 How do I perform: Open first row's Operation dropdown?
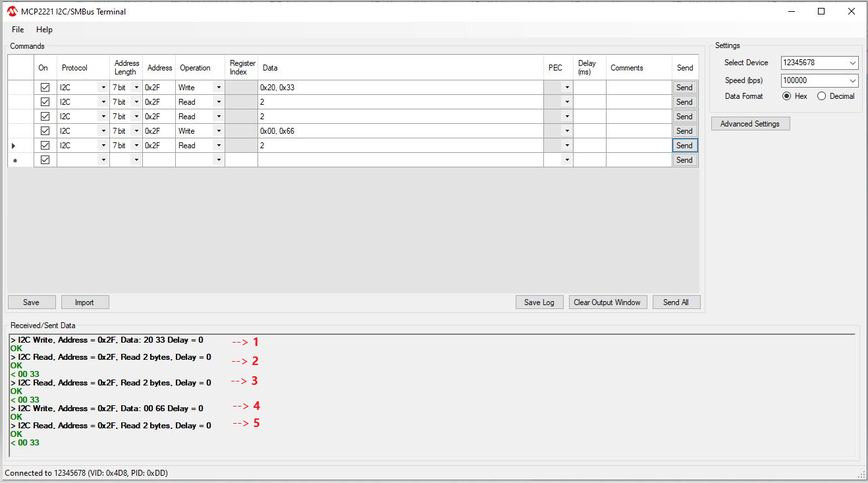(218, 88)
